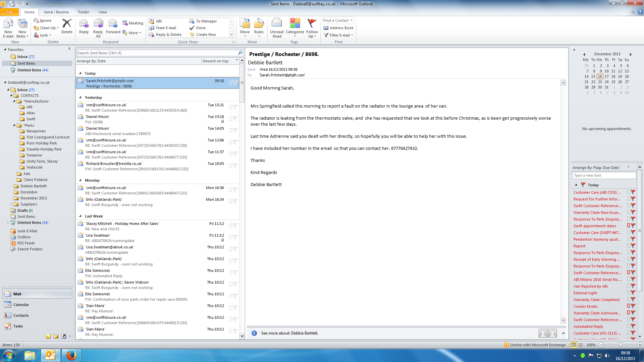The width and height of the screenshot is (644, 362).
Task: Tick the Cooker Knobs task checkbox
Action: 629,306
